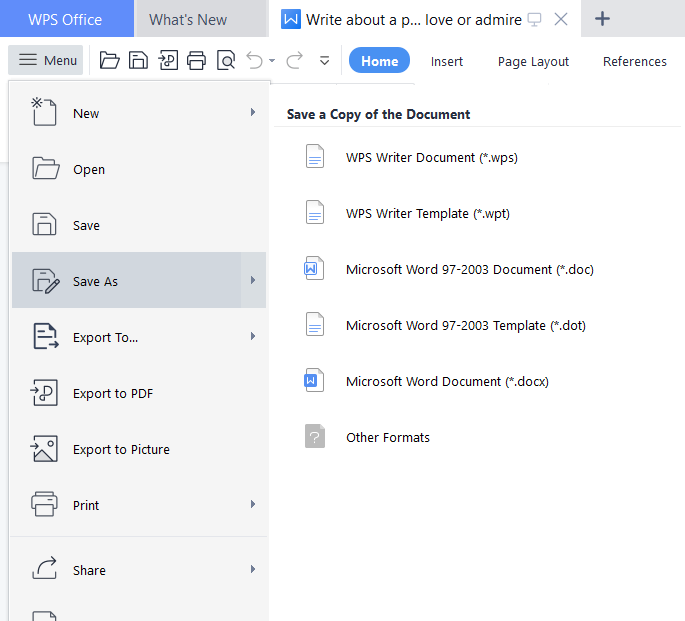Expand the Print submenu arrow
This screenshot has width=685, height=621.
point(253,504)
